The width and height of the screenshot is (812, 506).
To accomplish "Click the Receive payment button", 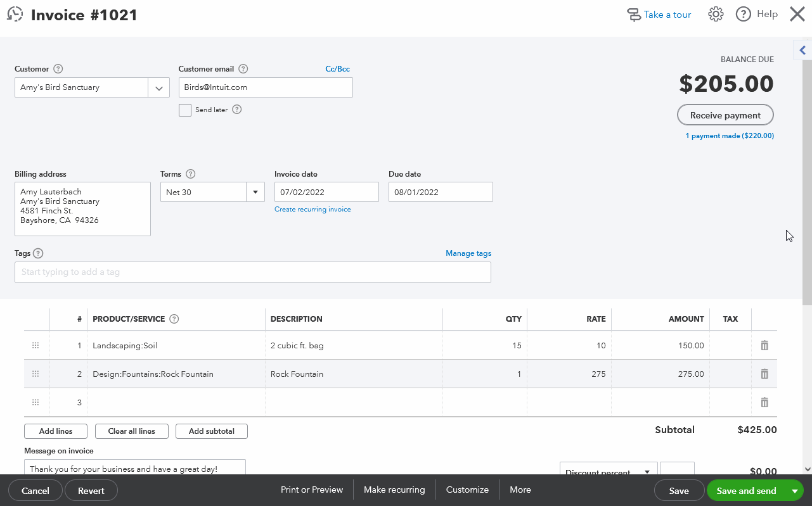I will [x=725, y=115].
